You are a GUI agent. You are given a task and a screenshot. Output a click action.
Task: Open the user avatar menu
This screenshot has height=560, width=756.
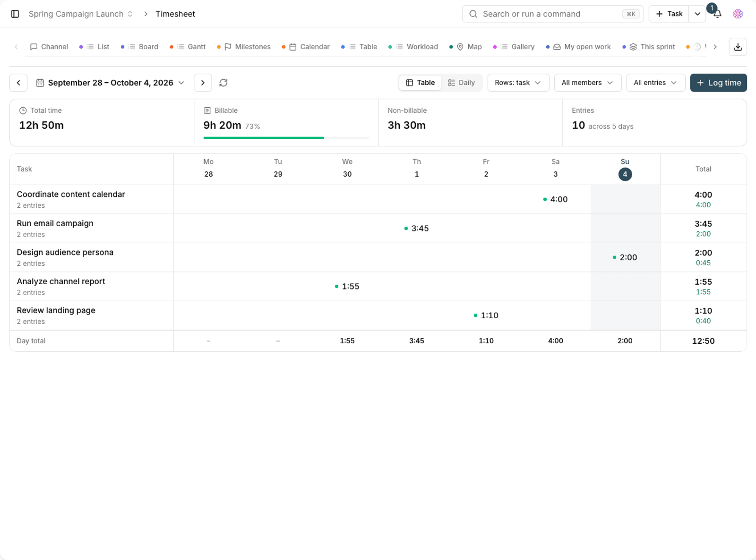coord(738,14)
